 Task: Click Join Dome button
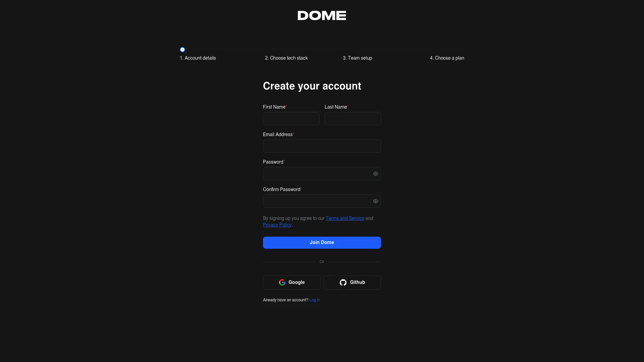tap(322, 242)
